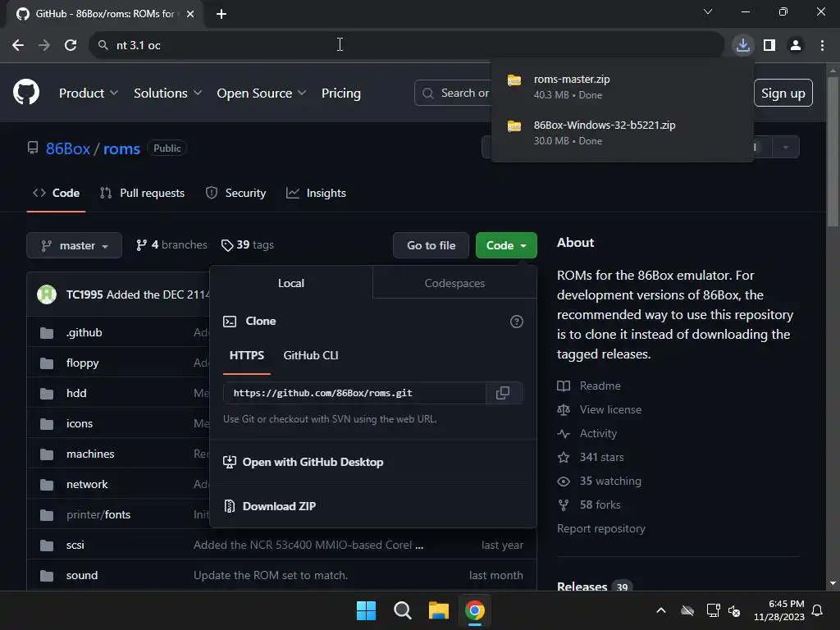Screen dimensions: 840x630
Task: Open Windows Start menu
Action: [366, 610]
